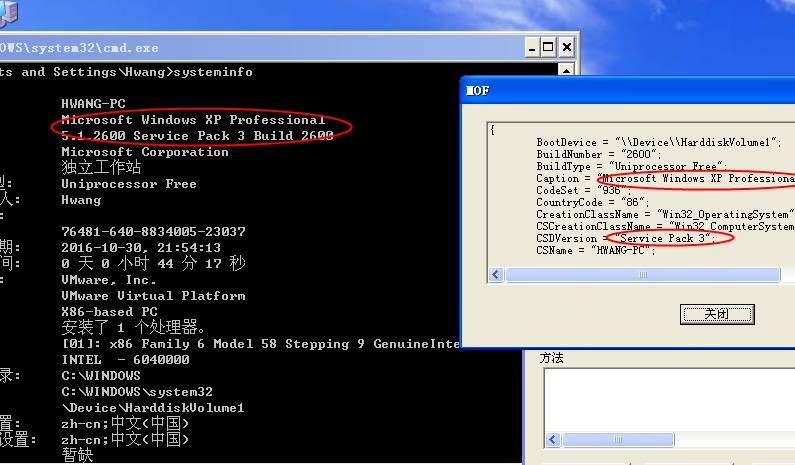Click the 方法 list horizontal scrollbar thumb
The width and height of the screenshot is (795, 465).
tap(618, 440)
